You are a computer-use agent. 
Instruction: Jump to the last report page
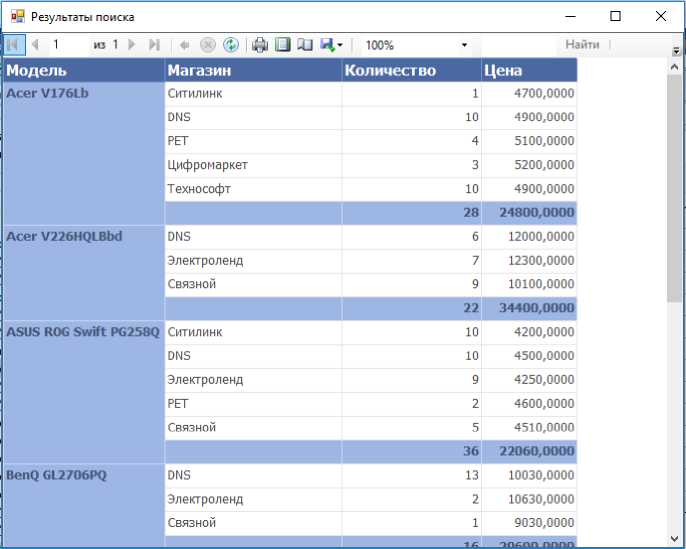click(x=153, y=45)
